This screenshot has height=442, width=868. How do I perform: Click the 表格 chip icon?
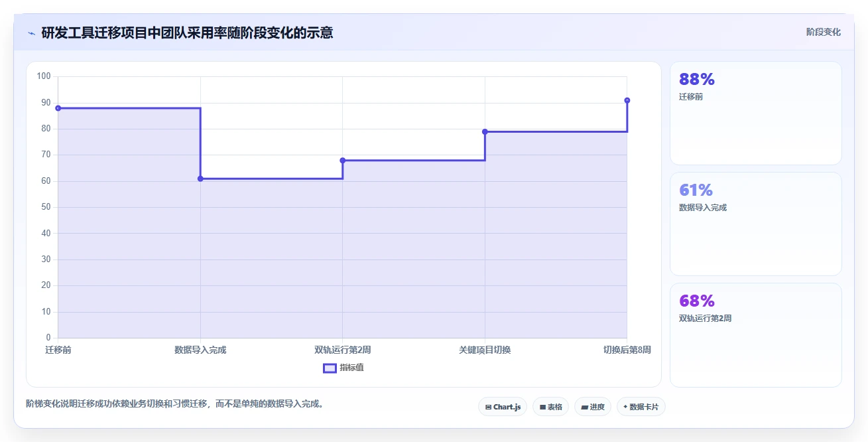click(x=542, y=407)
